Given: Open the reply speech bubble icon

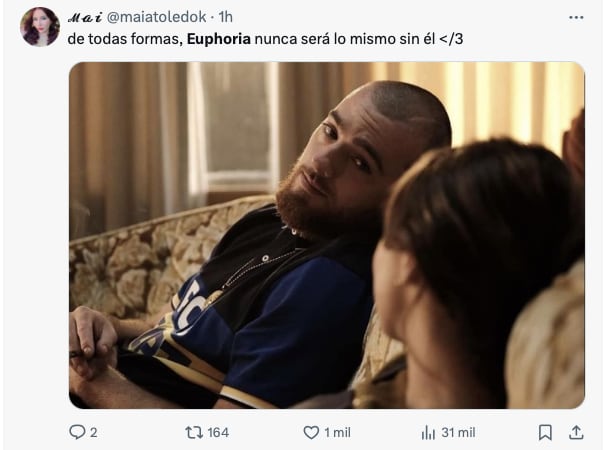Looking at the screenshot, I should pyautogui.click(x=77, y=432).
